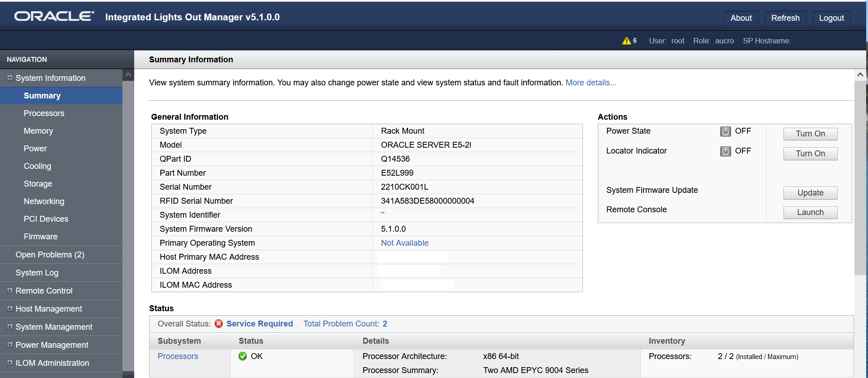The image size is (868, 378).
Task: Click the alerts warning triangle icon
Action: [x=626, y=41]
